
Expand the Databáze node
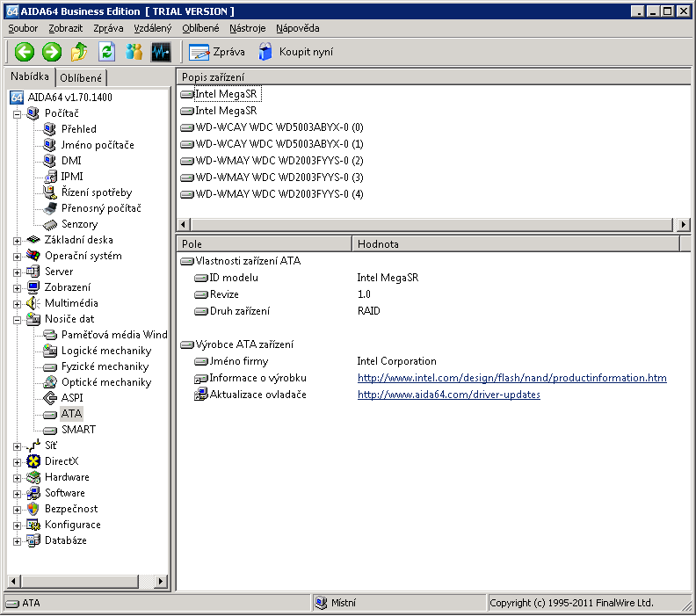coord(17,541)
